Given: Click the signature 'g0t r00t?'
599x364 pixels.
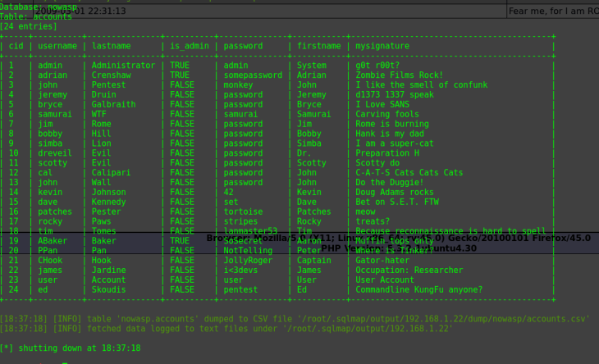Looking at the screenshot, I should [x=377, y=66].
